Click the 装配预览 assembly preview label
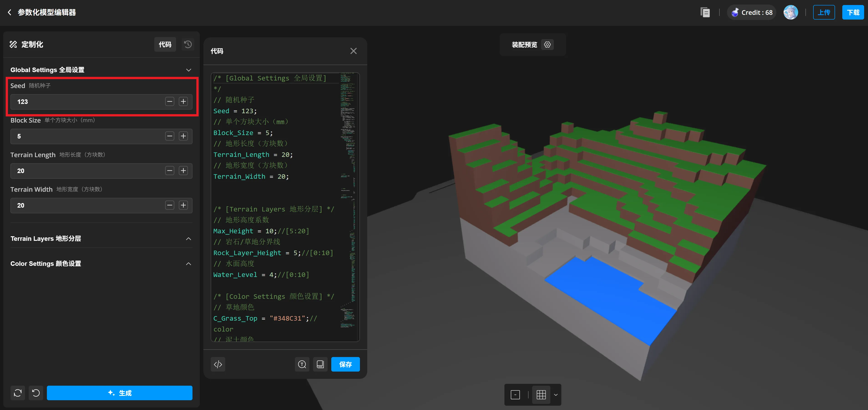Viewport: 868px width, 410px height. (x=524, y=45)
